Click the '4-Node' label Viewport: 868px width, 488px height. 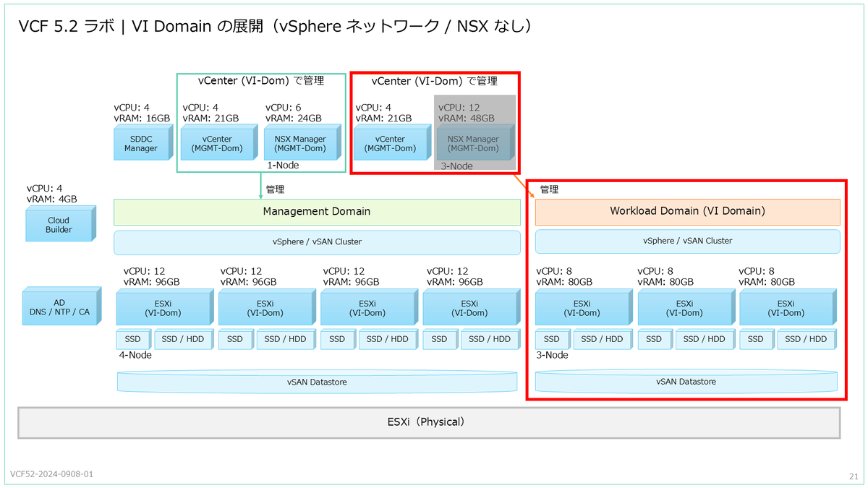point(135,355)
